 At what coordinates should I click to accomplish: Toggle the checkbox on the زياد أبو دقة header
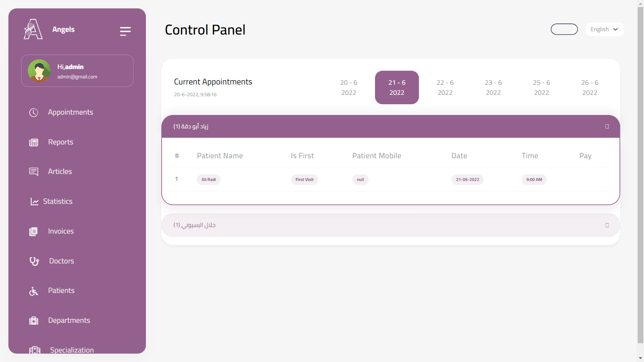coord(607,126)
